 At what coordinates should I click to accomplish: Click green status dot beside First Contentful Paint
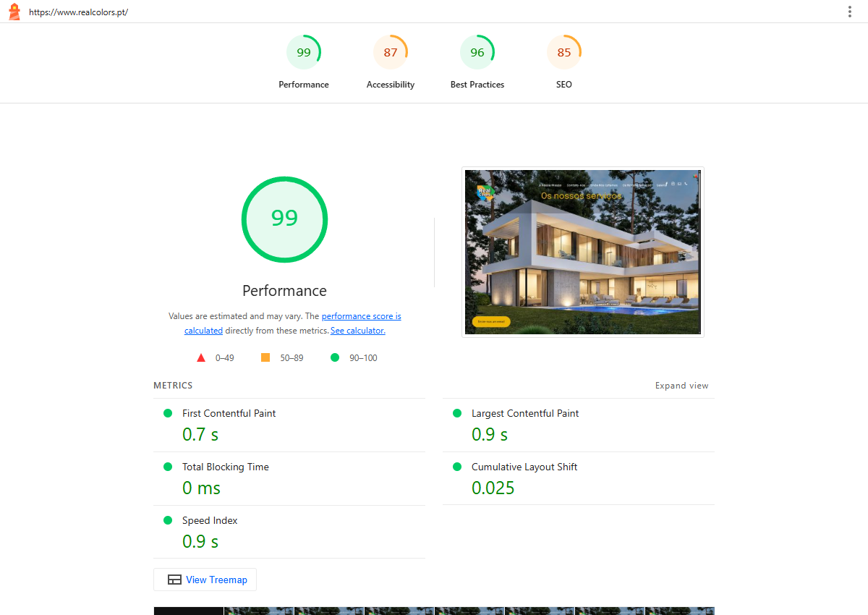[x=168, y=413]
